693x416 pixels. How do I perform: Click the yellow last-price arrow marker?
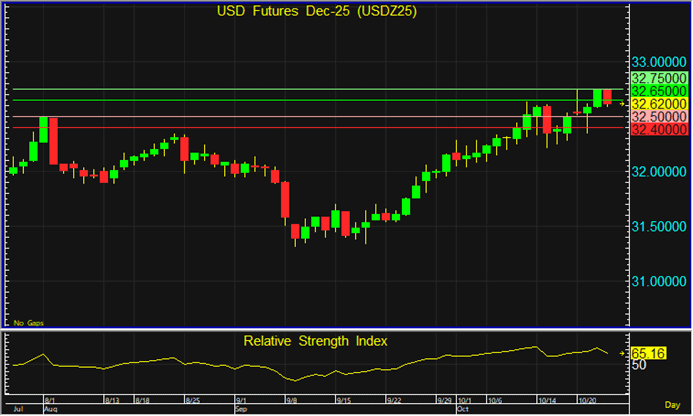[622, 103]
